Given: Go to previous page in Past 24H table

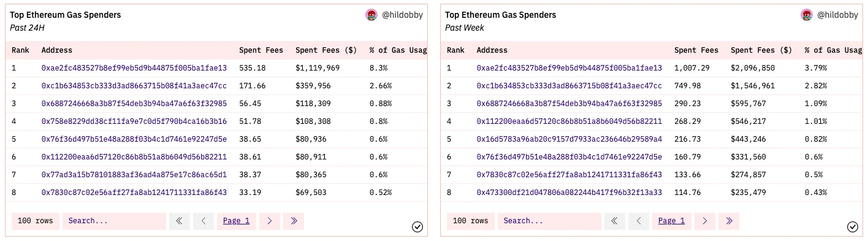Looking at the screenshot, I should click(x=204, y=221).
